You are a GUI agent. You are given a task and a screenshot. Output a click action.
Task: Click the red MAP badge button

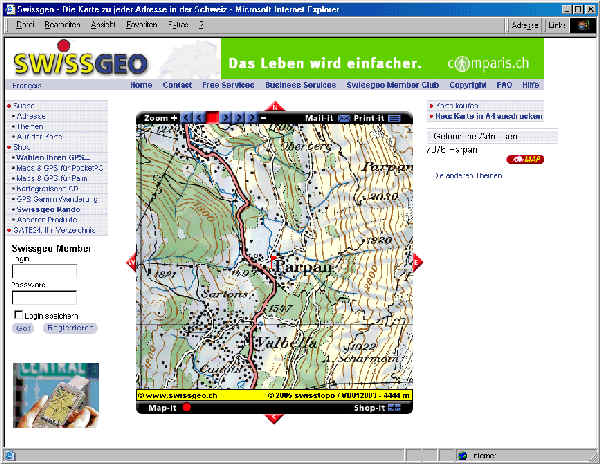[525, 160]
